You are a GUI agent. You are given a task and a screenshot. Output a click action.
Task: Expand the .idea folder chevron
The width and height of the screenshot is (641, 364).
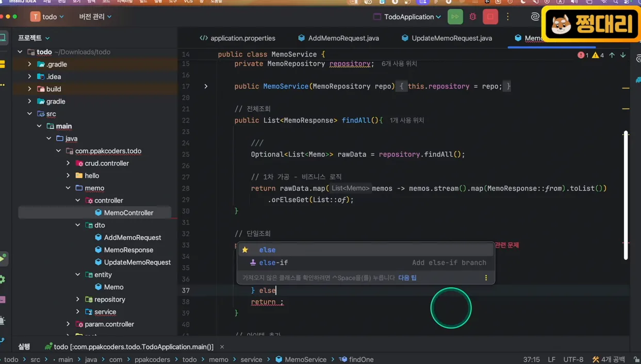tap(29, 77)
